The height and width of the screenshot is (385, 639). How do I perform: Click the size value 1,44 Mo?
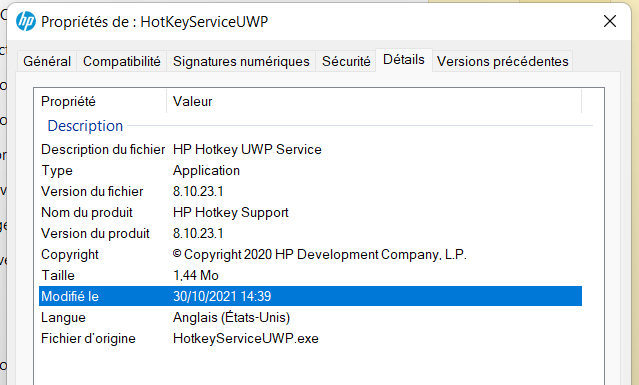click(196, 275)
